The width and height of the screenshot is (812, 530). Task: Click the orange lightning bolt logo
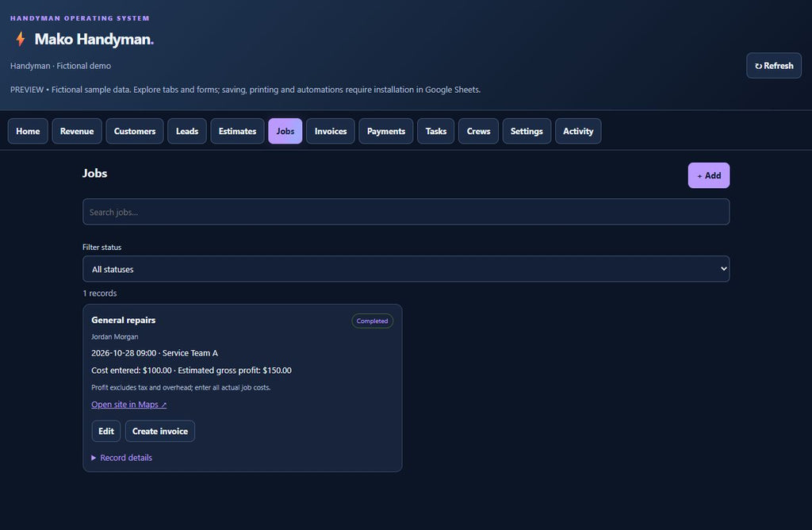point(20,39)
